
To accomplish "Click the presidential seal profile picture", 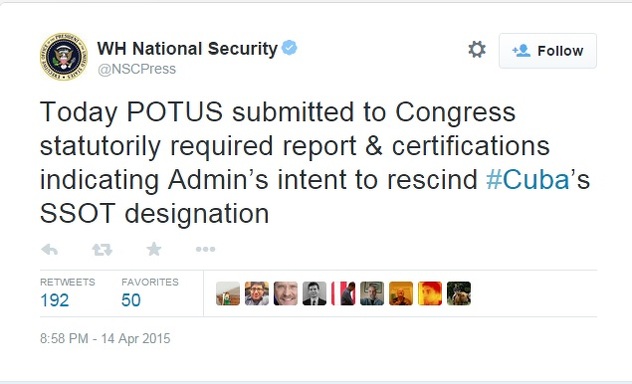I will [x=64, y=56].
